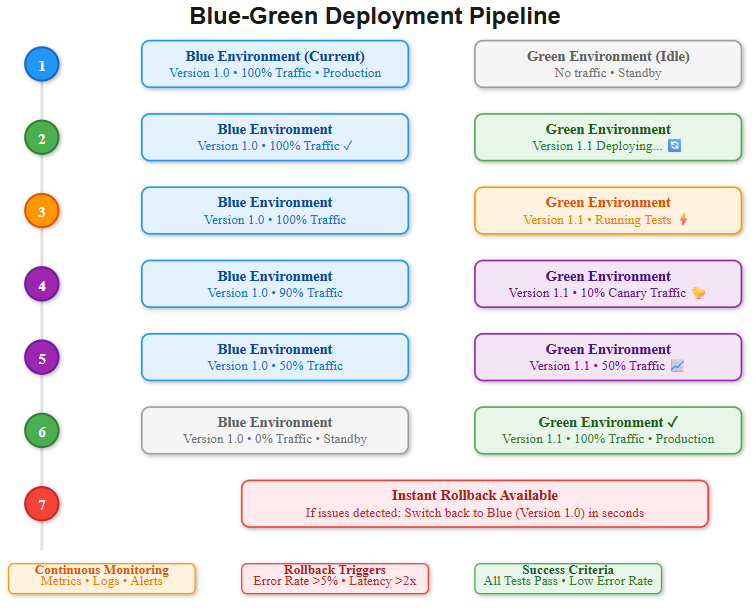Click step 1 circle marker
756x608 pixels.
tap(42, 65)
